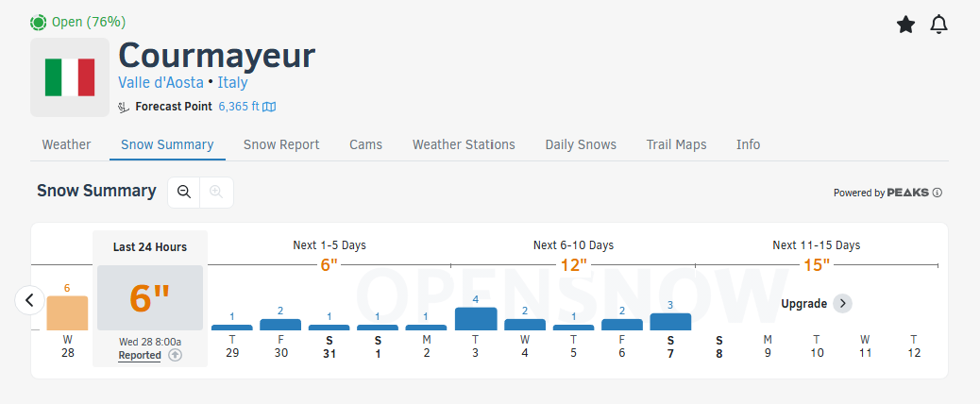The width and height of the screenshot is (980, 404).
Task: Switch to the Weather tab
Action: [66, 144]
